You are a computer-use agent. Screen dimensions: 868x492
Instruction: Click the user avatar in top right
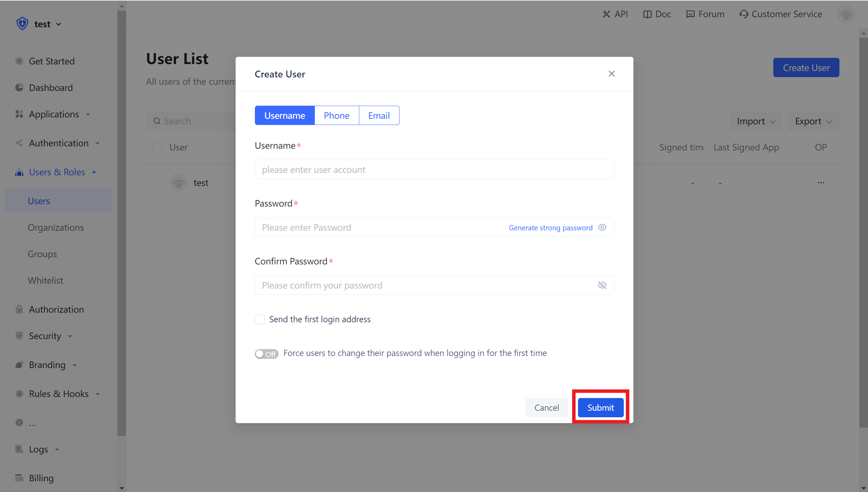[846, 14]
